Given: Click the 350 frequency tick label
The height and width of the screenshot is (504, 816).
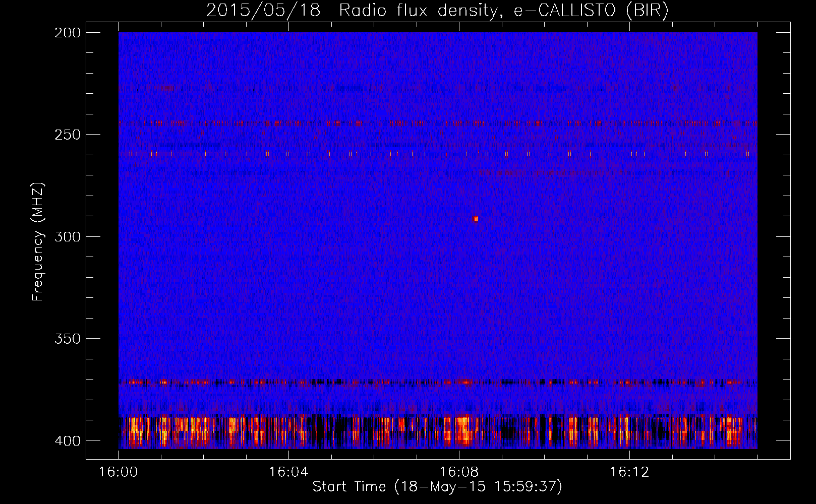Looking at the screenshot, I should coord(68,339).
